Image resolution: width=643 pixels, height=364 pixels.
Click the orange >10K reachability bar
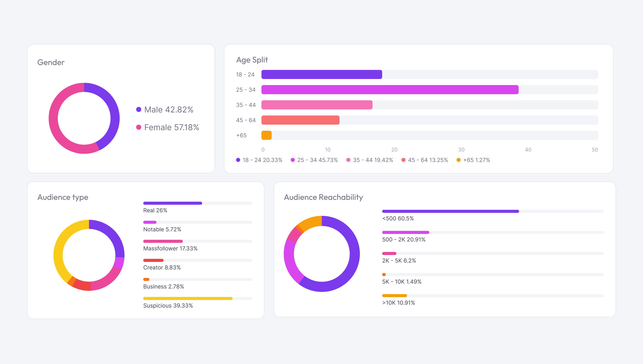click(x=394, y=296)
